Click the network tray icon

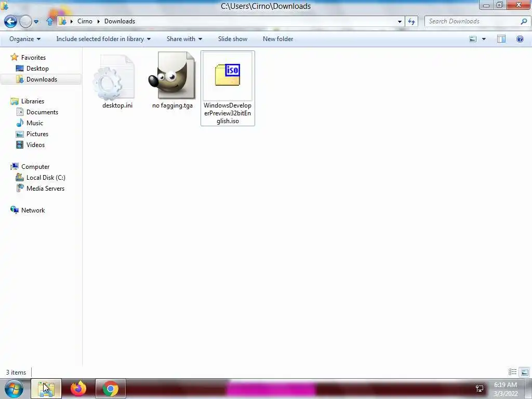coord(480,389)
